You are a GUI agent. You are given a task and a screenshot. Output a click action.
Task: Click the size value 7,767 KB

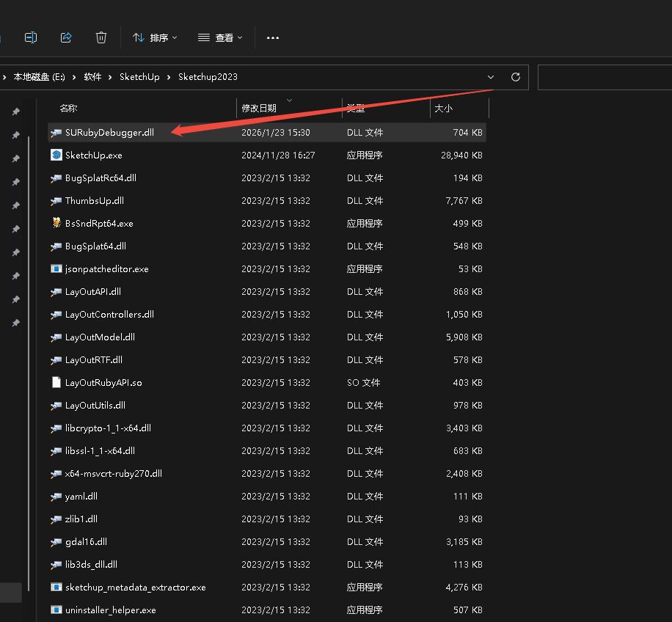tap(464, 200)
